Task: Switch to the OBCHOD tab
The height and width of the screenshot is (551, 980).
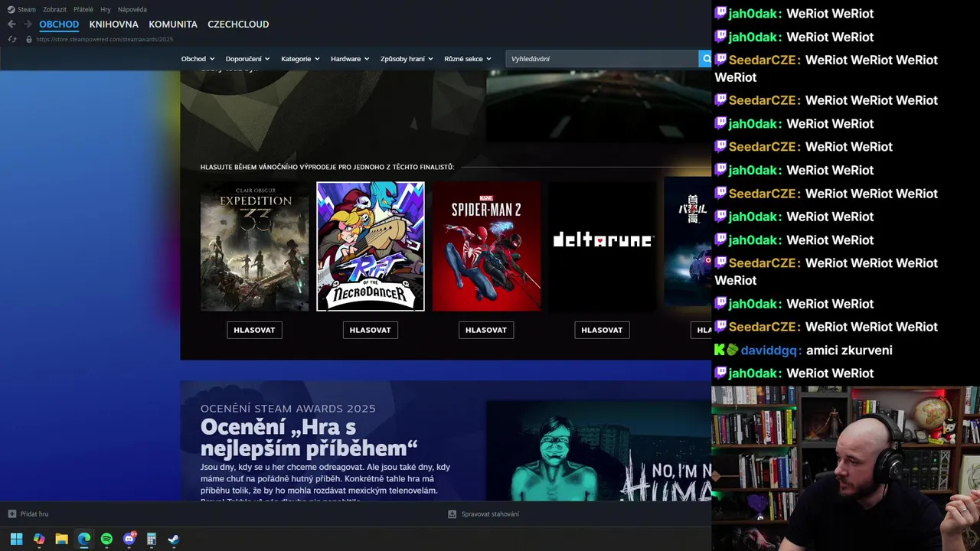Action: [59, 24]
